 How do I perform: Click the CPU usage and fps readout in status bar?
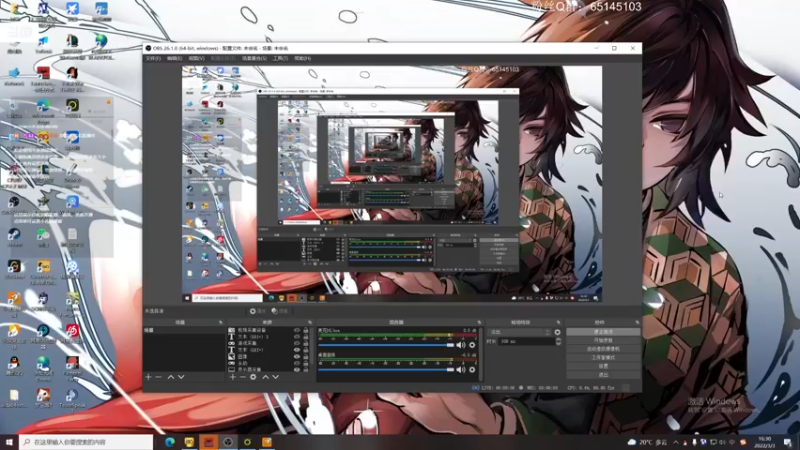tap(591, 388)
